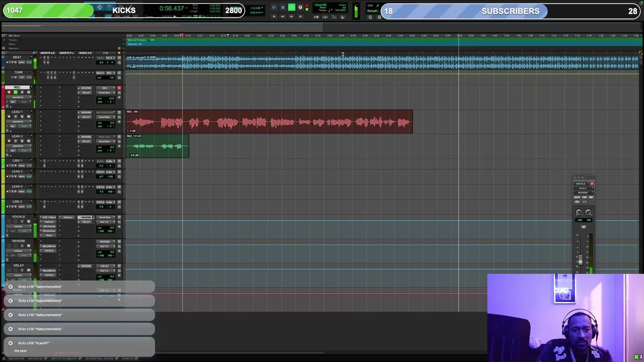Open the DELAY send on LEAD 1 track
644x362 pixels.
[x=86, y=117]
